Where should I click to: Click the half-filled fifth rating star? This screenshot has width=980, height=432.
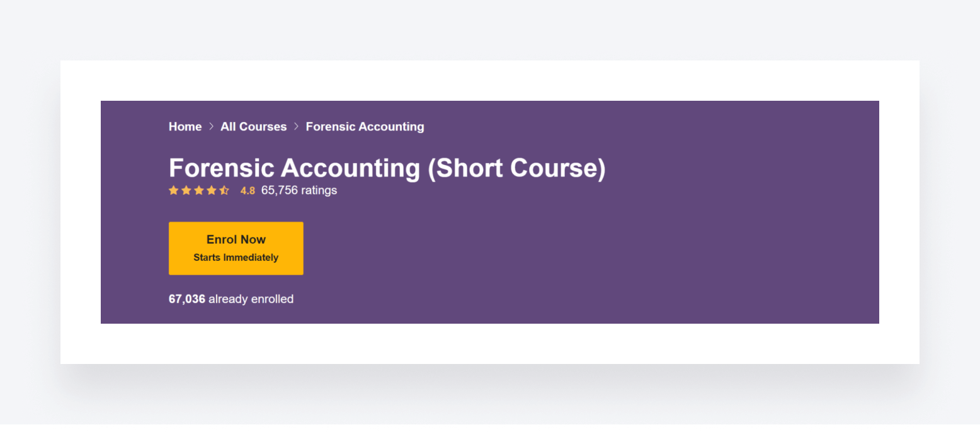[224, 190]
